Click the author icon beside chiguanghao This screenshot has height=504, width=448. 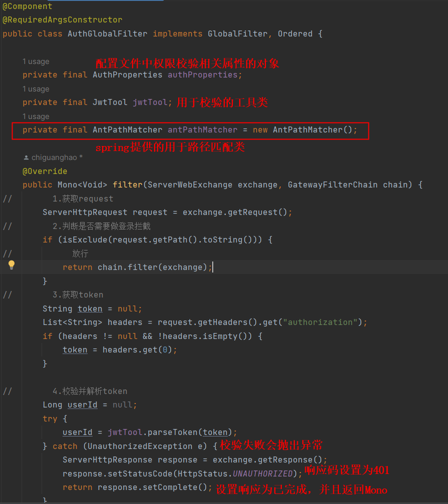point(27,157)
